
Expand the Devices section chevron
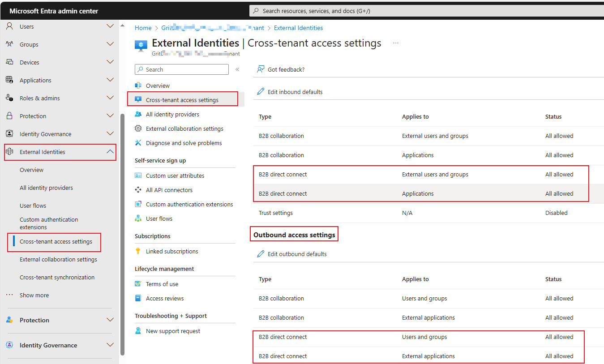click(x=110, y=62)
